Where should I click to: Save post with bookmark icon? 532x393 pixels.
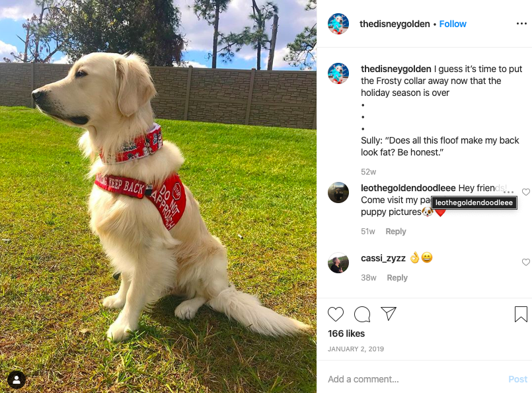coord(521,314)
